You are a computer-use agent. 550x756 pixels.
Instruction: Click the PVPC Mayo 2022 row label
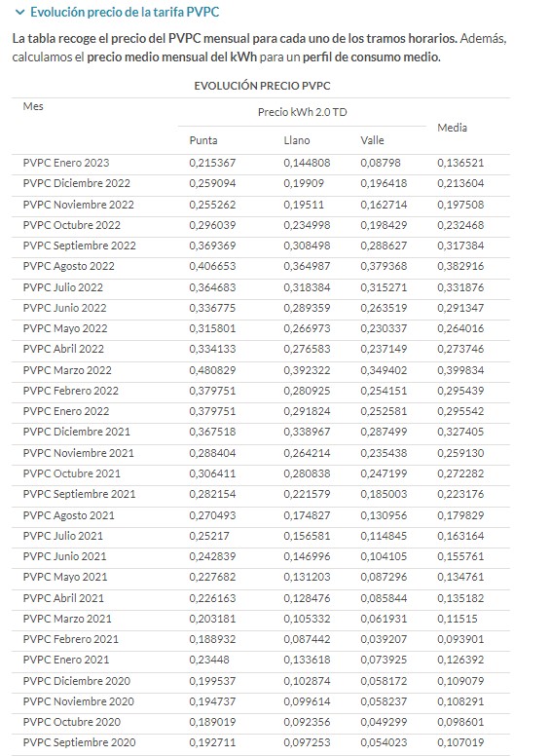(65, 329)
